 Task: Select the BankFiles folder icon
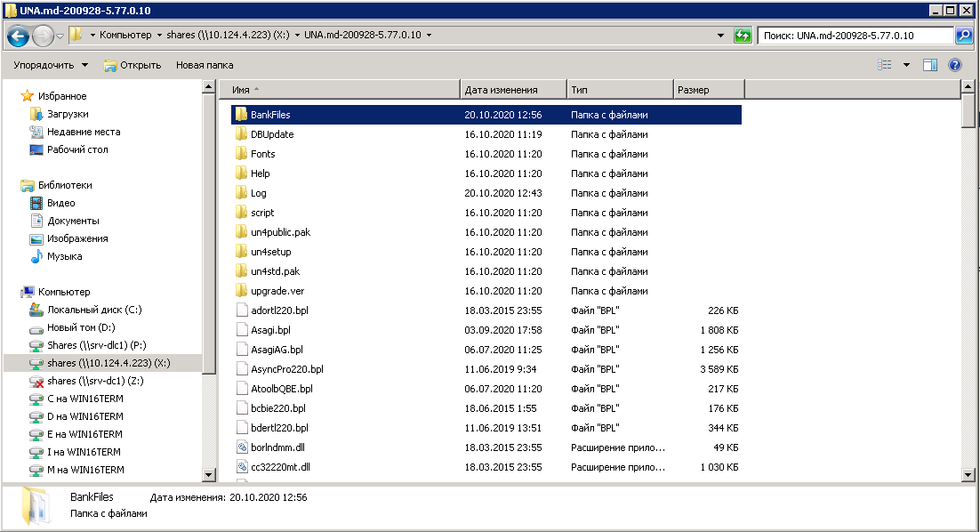pyautogui.click(x=241, y=115)
